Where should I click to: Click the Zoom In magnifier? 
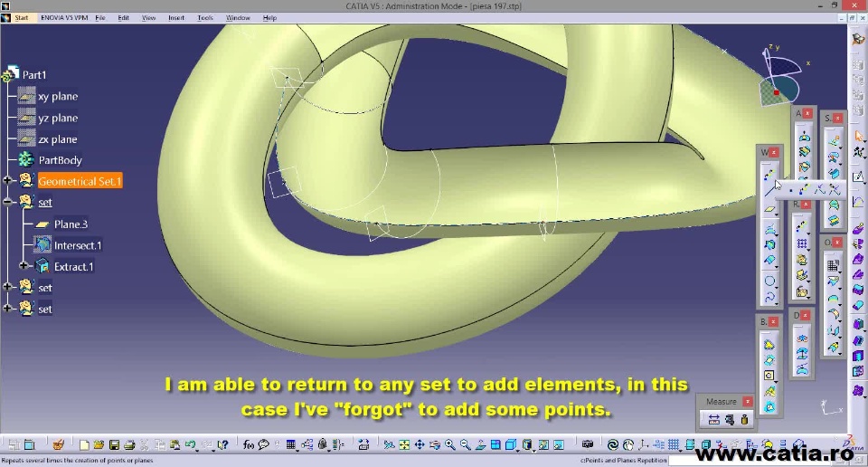click(x=450, y=444)
